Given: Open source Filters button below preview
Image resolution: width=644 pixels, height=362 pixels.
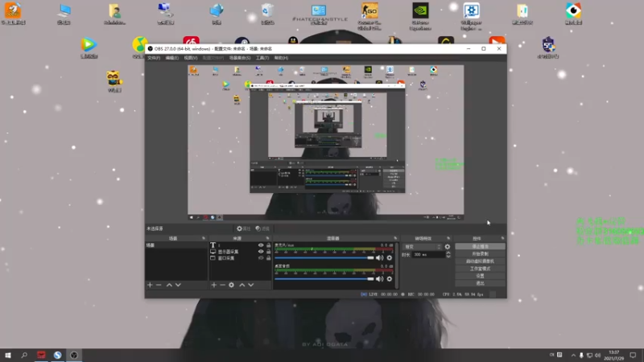Looking at the screenshot, I should pos(262,228).
